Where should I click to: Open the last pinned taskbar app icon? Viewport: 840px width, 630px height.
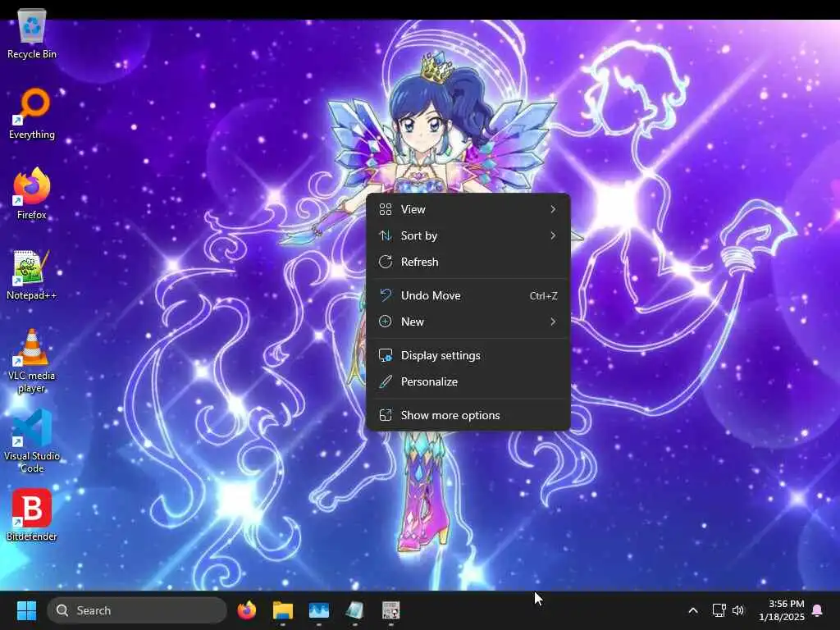[x=390, y=610]
